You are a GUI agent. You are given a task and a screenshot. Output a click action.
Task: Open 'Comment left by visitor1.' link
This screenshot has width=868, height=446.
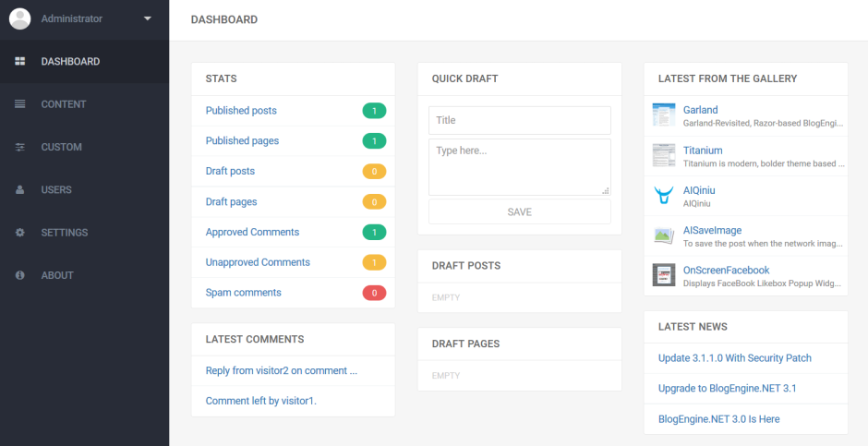click(260, 401)
